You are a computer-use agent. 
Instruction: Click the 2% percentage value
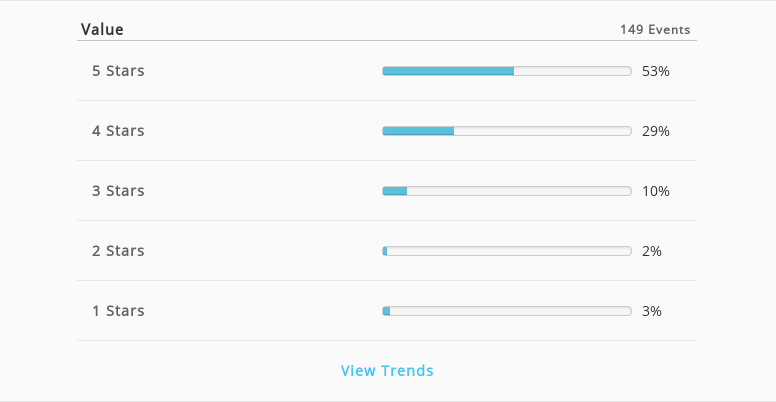[652, 251]
